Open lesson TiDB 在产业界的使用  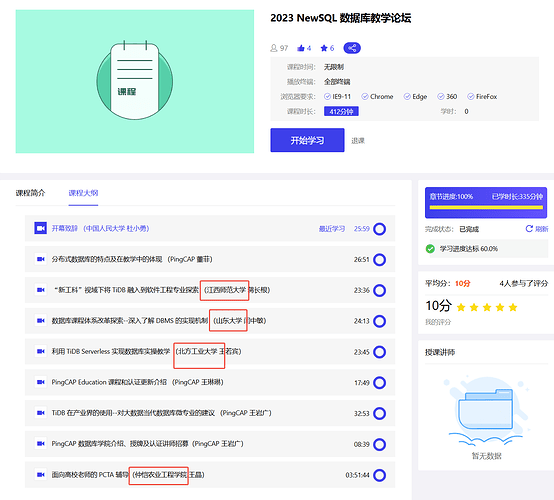pyautogui.click(x=161, y=413)
